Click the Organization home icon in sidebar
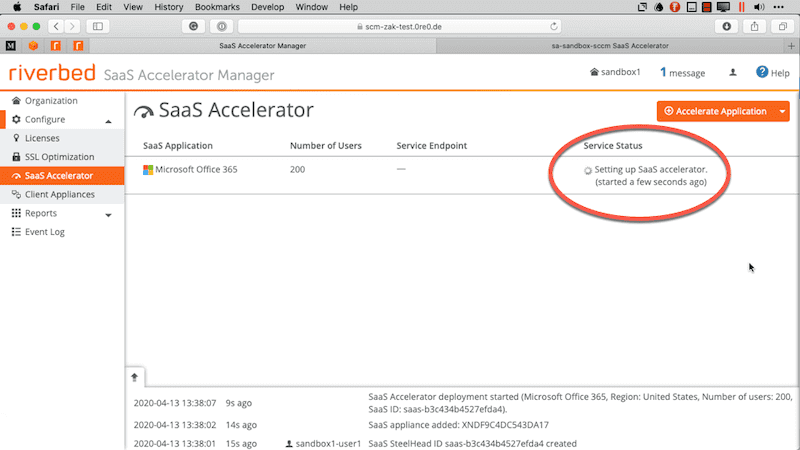Image resolution: width=800 pixels, height=450 pixels. (x=16, y=101)
